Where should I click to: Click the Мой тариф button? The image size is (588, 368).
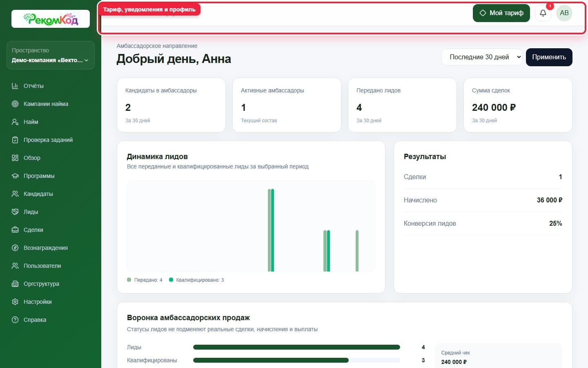click(501, 13)
